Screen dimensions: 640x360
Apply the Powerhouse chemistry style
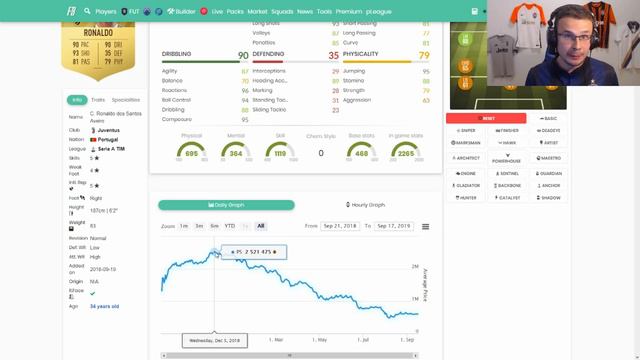pos(507,158)
